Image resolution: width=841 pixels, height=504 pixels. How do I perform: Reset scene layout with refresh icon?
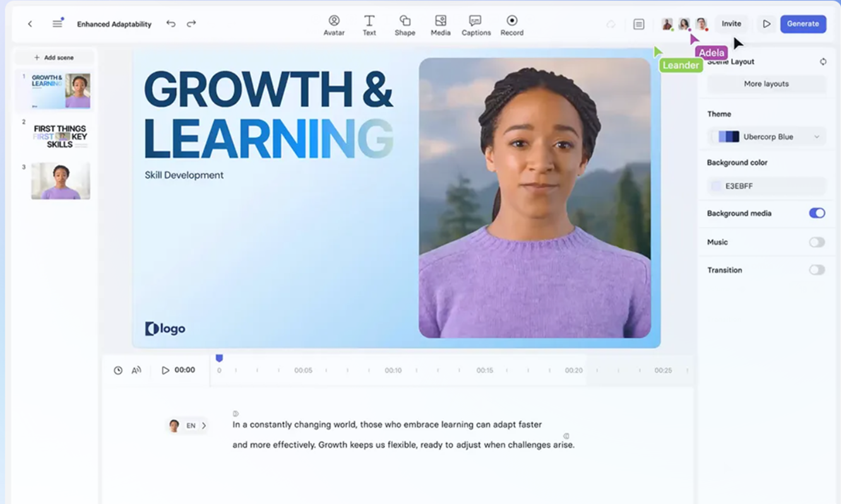click(x=823, y=62)
